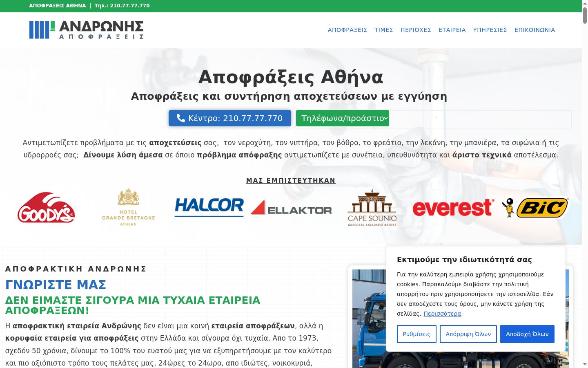The image size is (588, 368).
Task: Open the Περισσότερα privacy link
Action: (x=442, y=314)
